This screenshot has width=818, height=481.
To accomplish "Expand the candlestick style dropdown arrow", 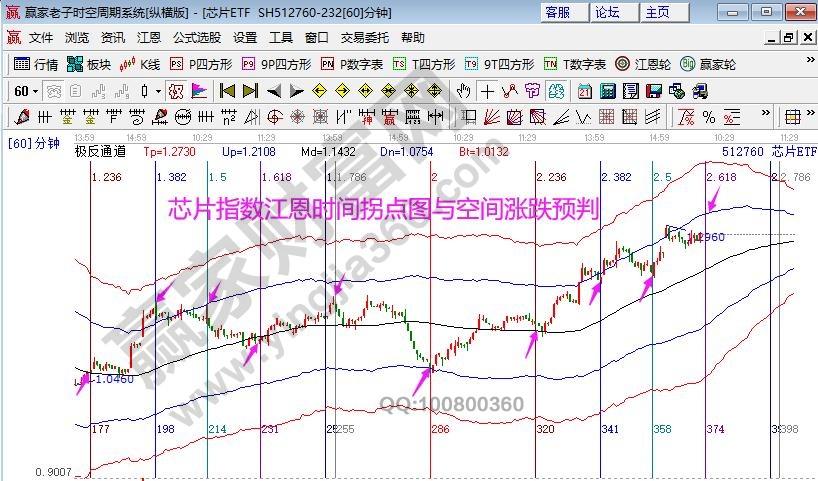I will [158, 91].
